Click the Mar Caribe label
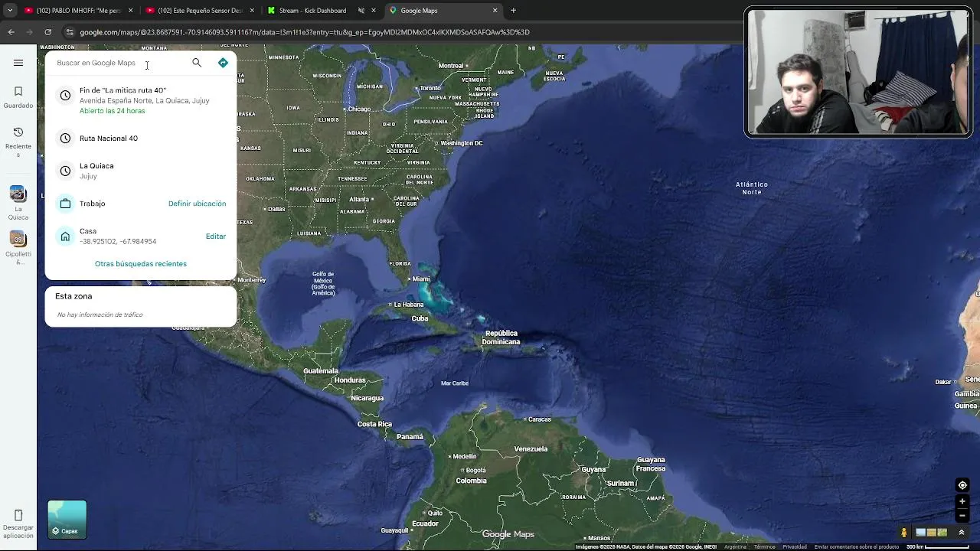This screenshot has width=980, height=551. click(x=455, y=383)
